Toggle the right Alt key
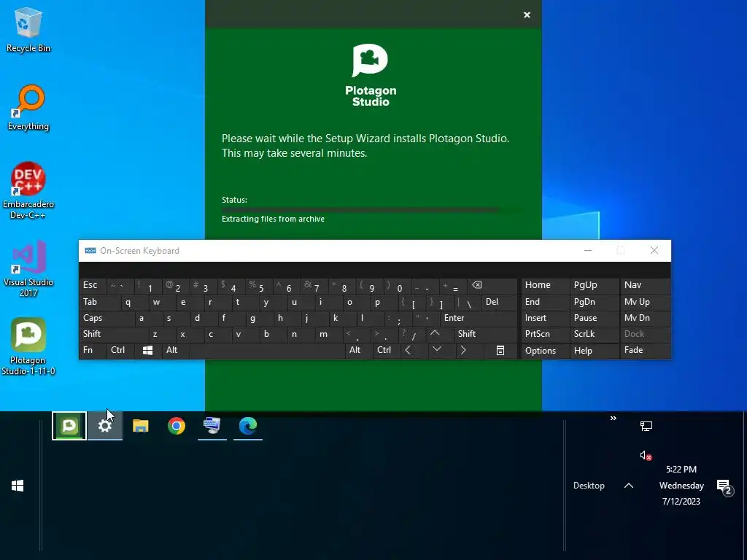The width and height of the screenshot is (747, 560). point(357,351)
